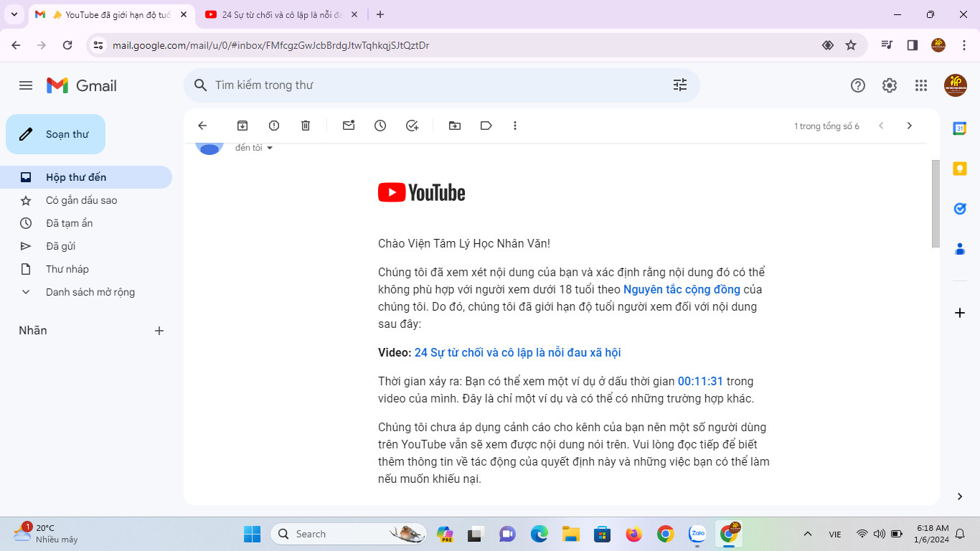Screen dimensions: 980x551
Task: Open Zalo from the taskbar
Action: point(697,534)
